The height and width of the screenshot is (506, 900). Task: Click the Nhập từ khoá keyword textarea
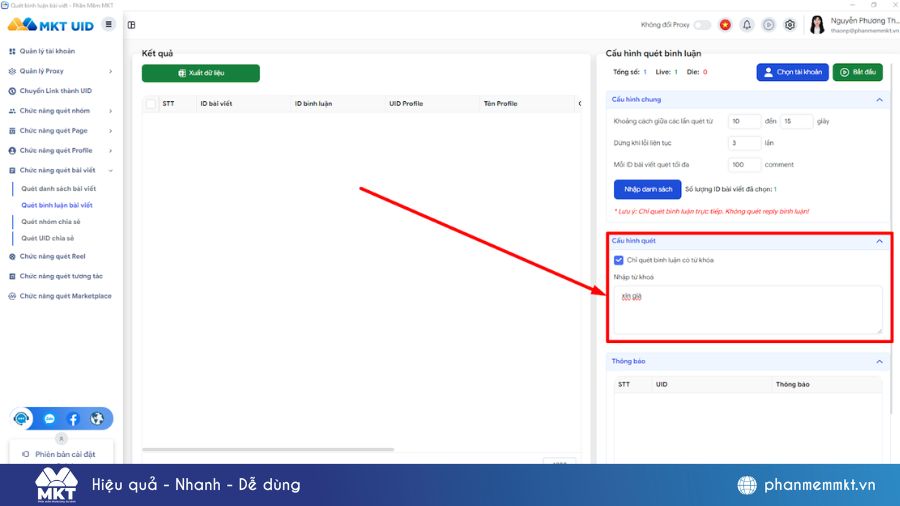click(x=748, y=310)
